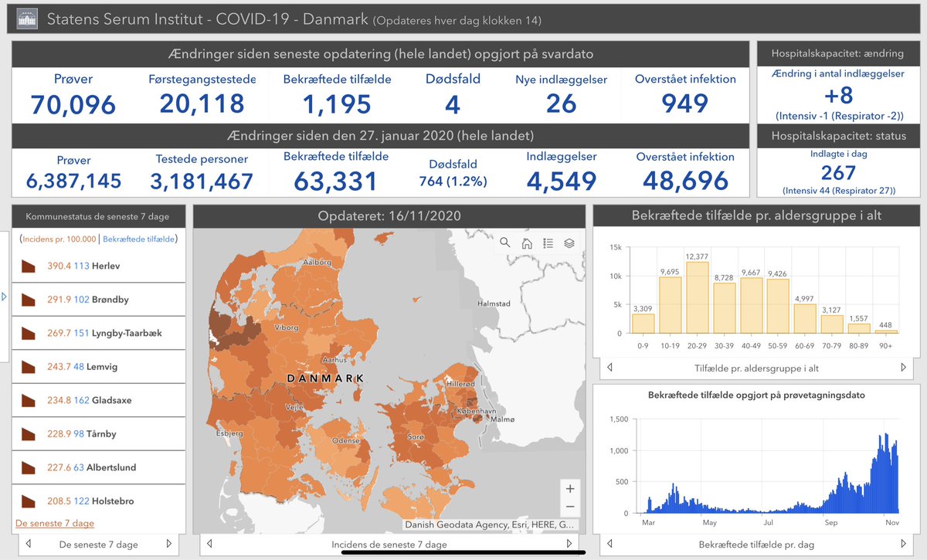Click the building logo beside Statens Serum Institut
927x560 pixels.
tap(27, 17)
